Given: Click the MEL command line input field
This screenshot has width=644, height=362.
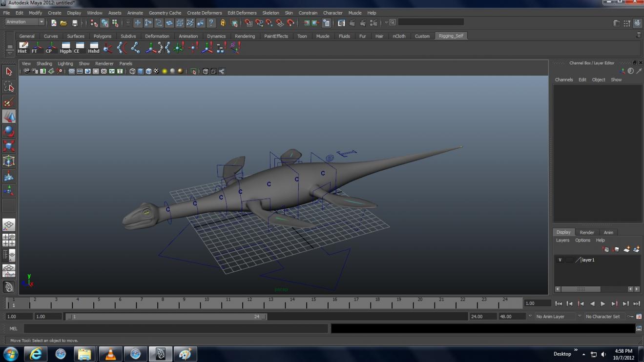Looking at the screenshot, I should coord(176,329).
